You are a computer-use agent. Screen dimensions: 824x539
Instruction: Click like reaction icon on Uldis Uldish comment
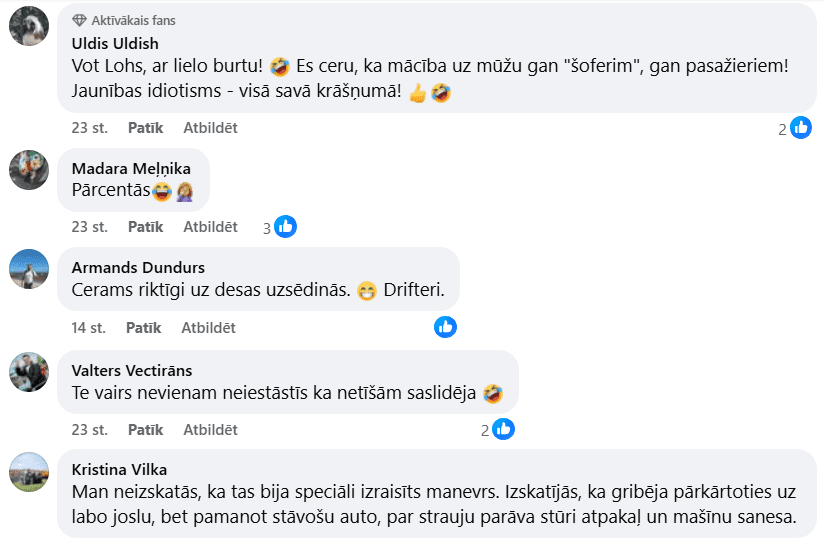click(801, 128)
